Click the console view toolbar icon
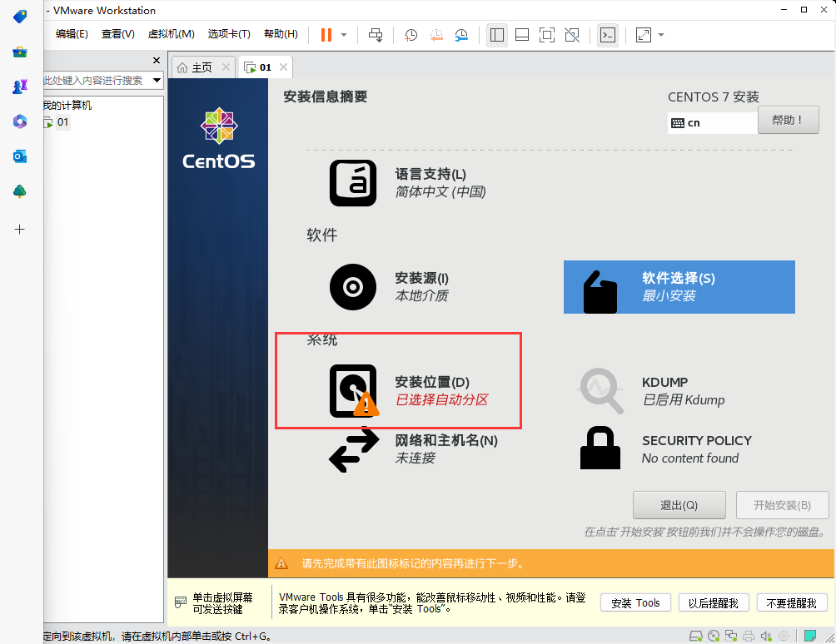Image resolution: width=836 pixels, height=644 pixels. point(608,35)
